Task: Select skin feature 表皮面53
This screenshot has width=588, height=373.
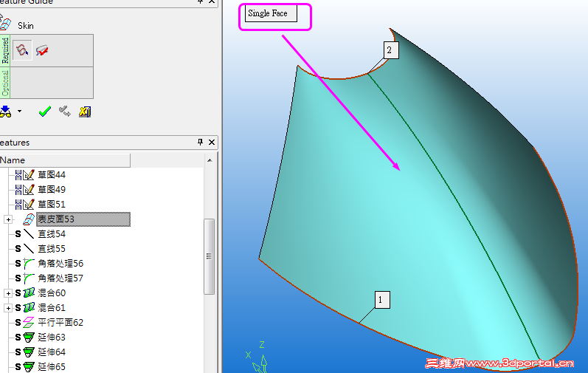Action: click(83, 219)
